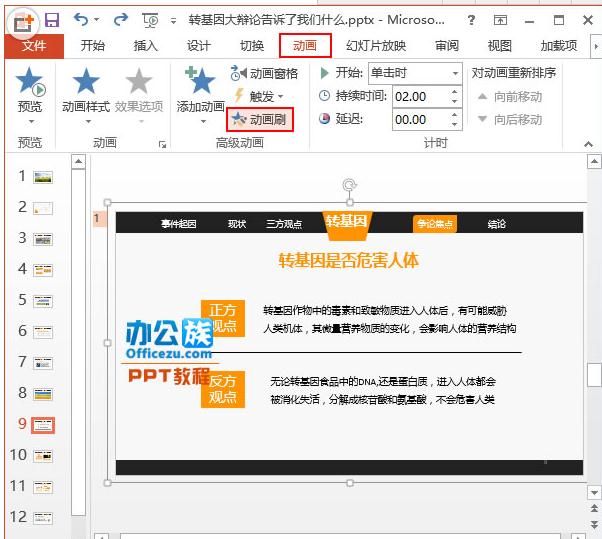This screenshot has width=602, height=539.
Task: Expand the 开始 start timing dropdown
Action: [x=455, y=73]
